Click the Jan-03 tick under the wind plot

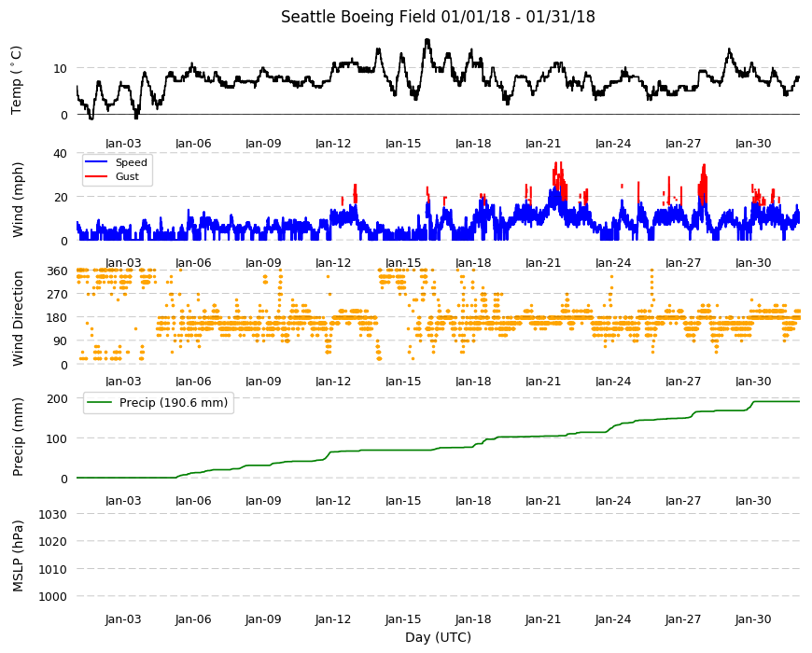122,263
